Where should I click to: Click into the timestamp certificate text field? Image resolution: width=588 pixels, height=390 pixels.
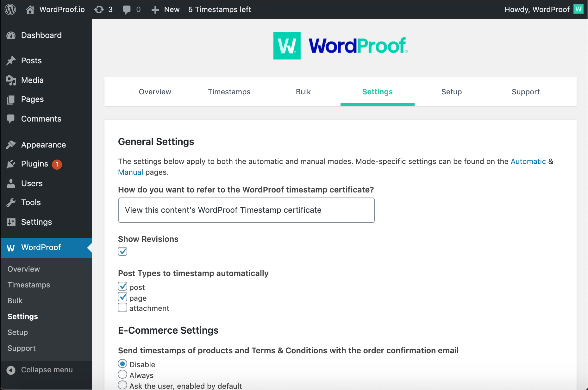(247, 210)
